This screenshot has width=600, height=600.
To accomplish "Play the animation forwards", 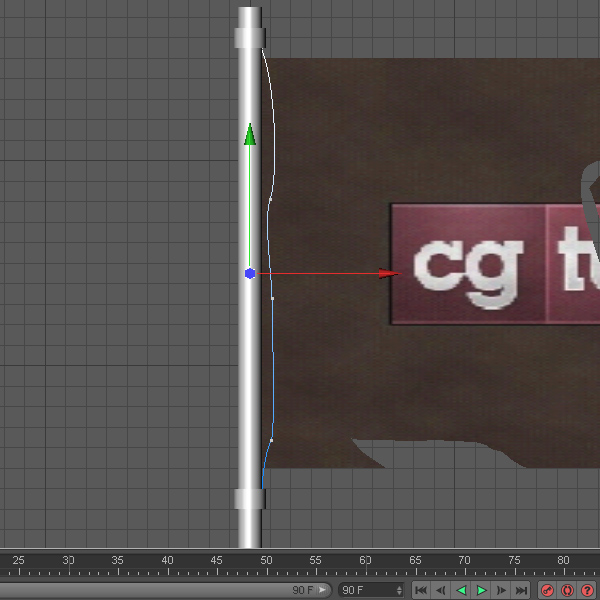I will click(x=481, y=590).
